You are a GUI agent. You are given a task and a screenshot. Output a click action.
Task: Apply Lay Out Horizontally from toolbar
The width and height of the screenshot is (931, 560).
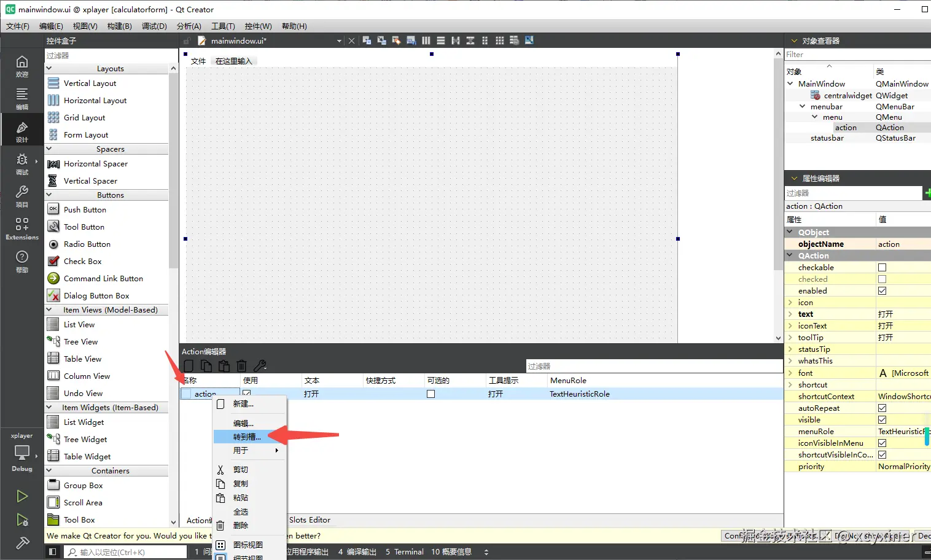(x=426, y=41)
